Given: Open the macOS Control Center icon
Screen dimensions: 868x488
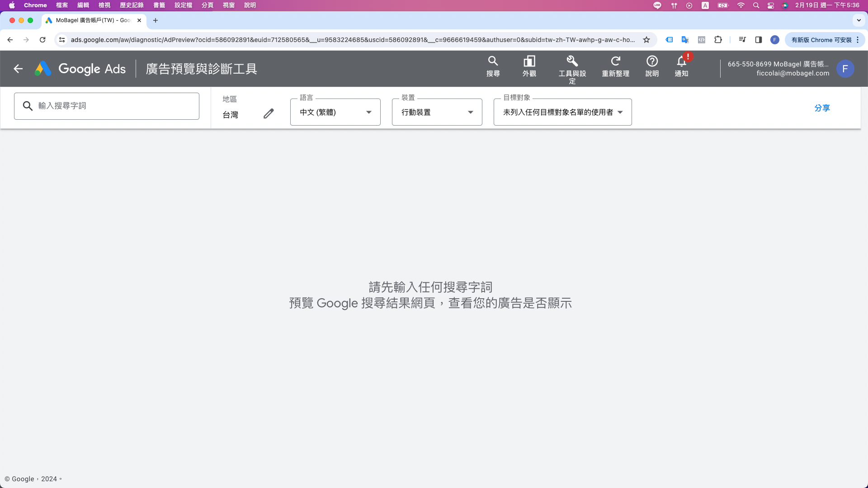Looking at the screenshot, I should point(771,5).
